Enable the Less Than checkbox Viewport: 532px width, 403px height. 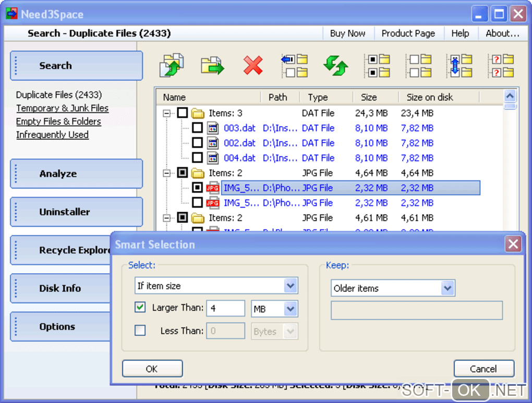coord(140,331)
